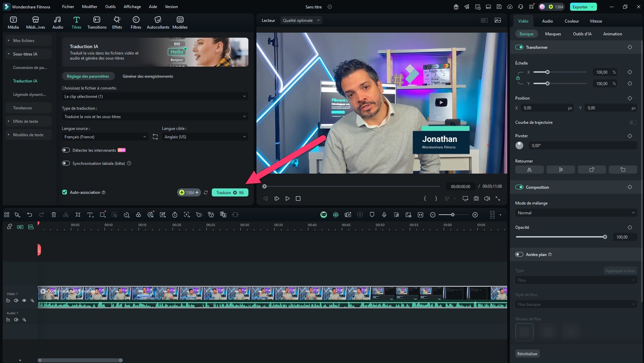Select the text tool in timeline toolbar
This screenshot has height=363, width=644.
coord(90,215)
